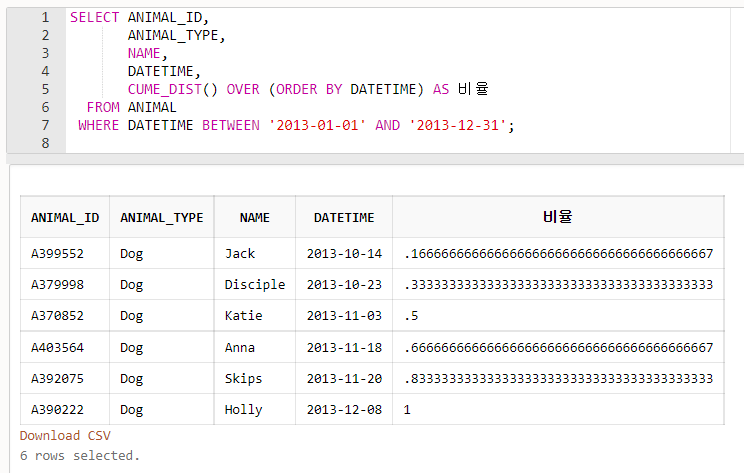Select the ANIMAL_TYPE column header
Image resolution: width=744 pixels, height=473 pixels.
[x=162, y=218]
